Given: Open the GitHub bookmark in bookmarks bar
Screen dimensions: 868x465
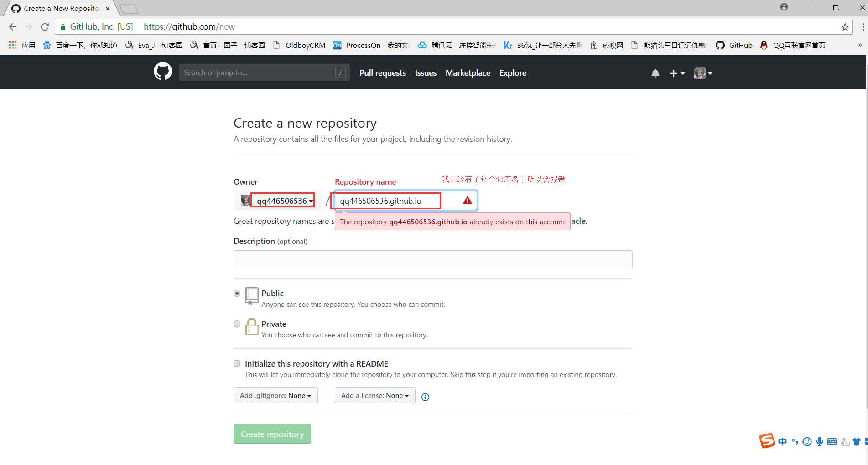Looking at the screenshot, I should [x=734, y=45].
